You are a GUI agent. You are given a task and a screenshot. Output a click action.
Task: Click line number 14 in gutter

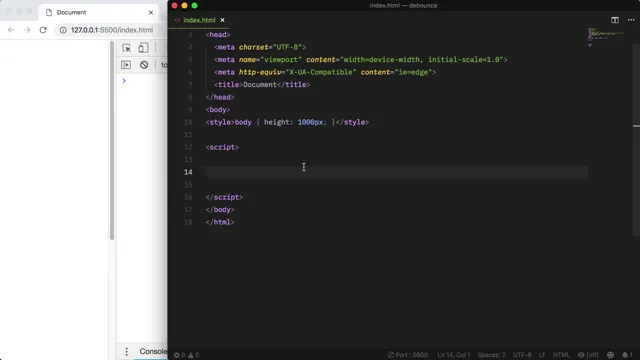[188, 172]
